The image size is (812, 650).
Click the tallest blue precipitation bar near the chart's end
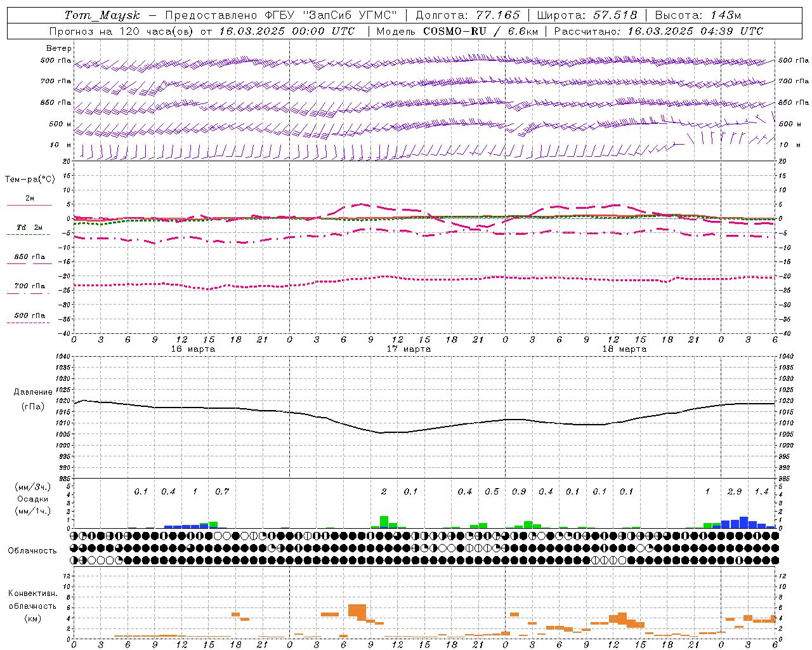[744, 522]
